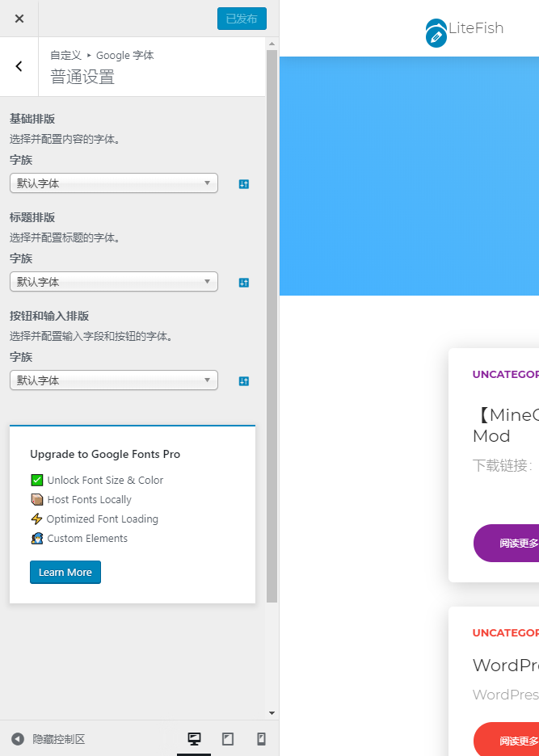Click the purple 阅读更多 button
This screenshot has width=539, height=756.
[x=506, y=543]
